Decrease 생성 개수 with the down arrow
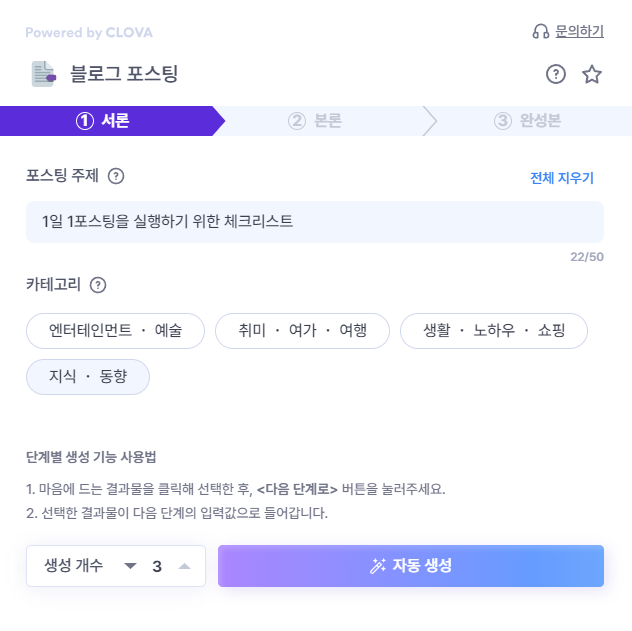This screenshot has width=632, height=631. click(130, 566)
